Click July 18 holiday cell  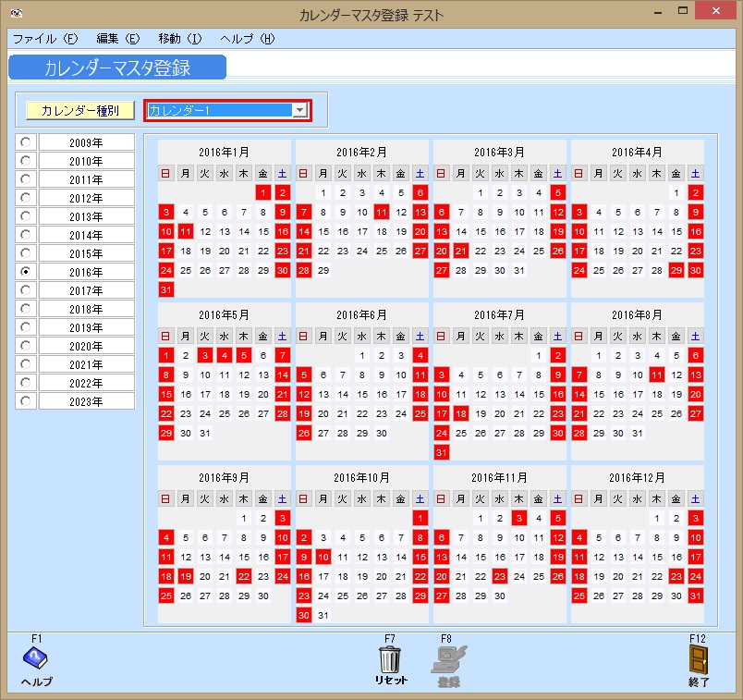click(460, 413)
